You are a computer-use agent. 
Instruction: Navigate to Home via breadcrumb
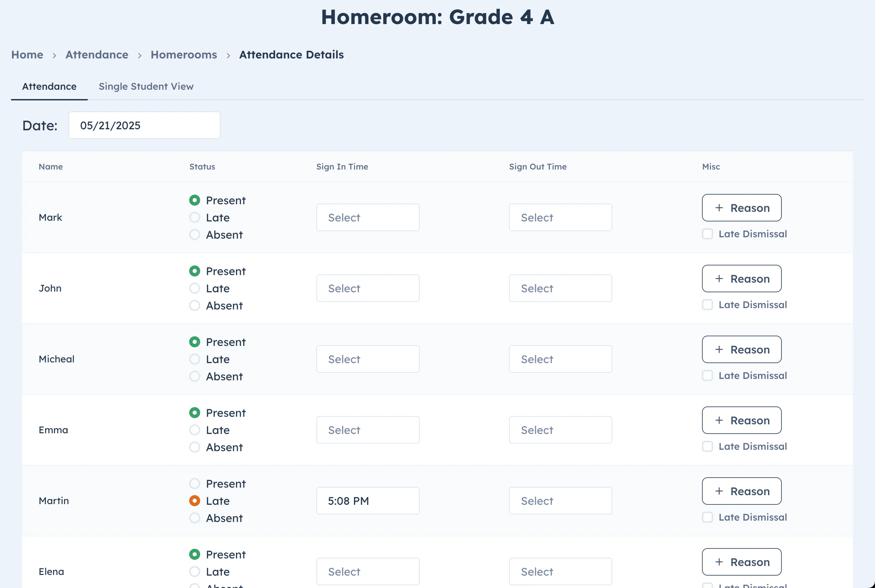pyautogui.click(x=27, y=55)
